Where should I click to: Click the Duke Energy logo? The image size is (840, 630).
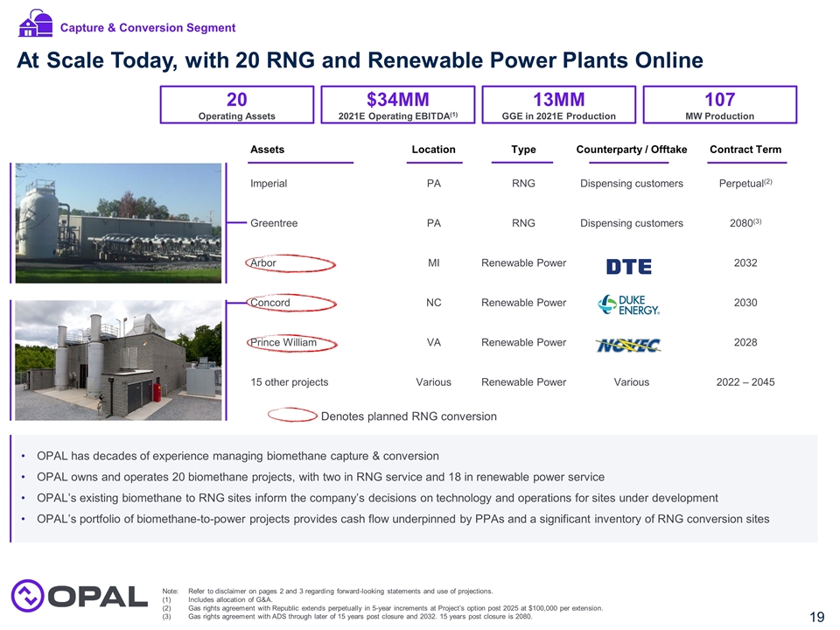click(629, 304)
